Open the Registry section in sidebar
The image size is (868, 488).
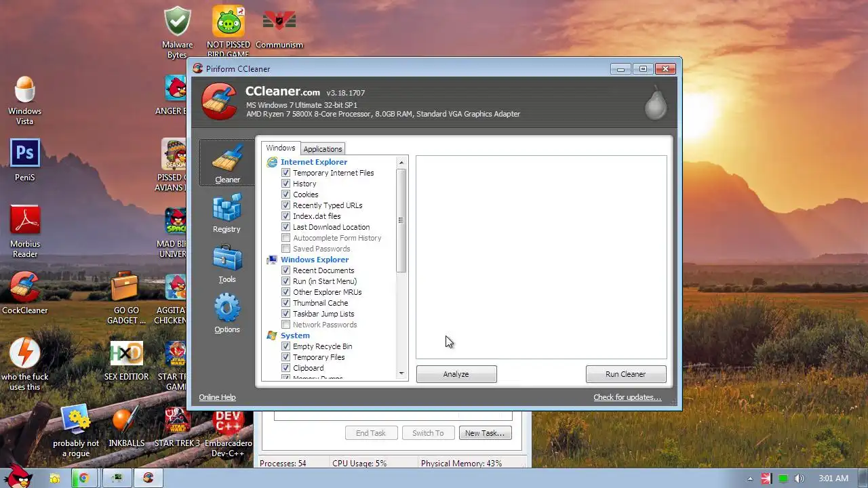(x=226, y=213)
